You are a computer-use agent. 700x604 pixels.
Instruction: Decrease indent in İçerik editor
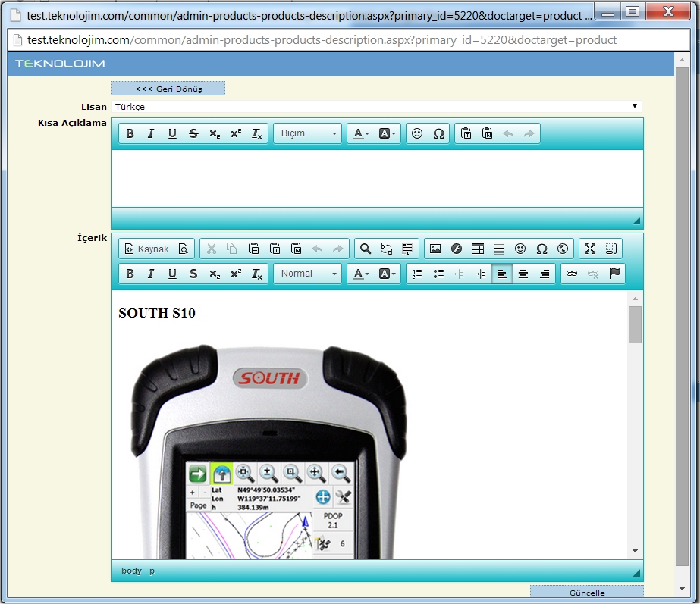pyautogui.click(x=460, y=274)
